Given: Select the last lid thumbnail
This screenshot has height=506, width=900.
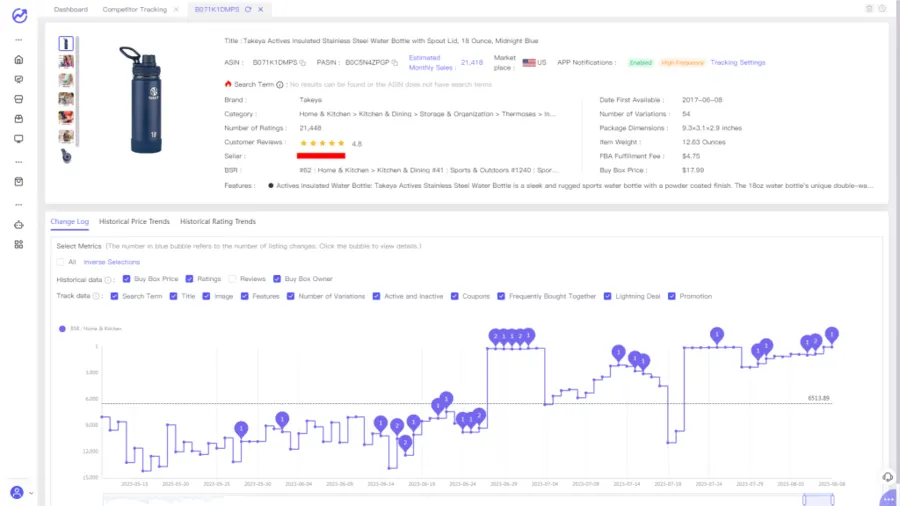Looking at the screenshot, I should (x=66, y=155).
